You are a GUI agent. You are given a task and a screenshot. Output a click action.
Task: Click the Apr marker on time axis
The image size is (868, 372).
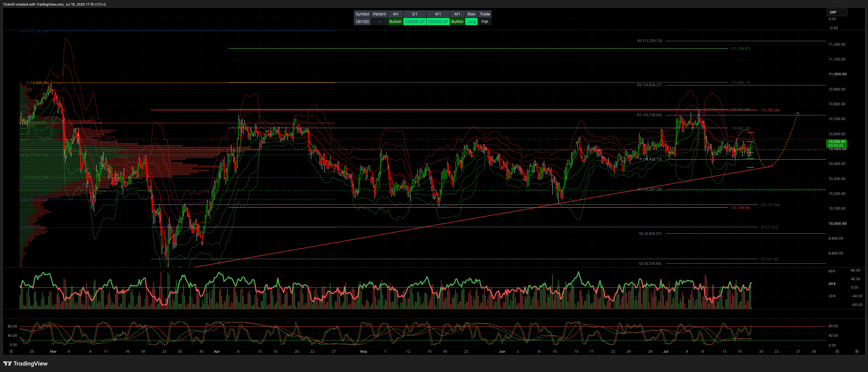217,351
